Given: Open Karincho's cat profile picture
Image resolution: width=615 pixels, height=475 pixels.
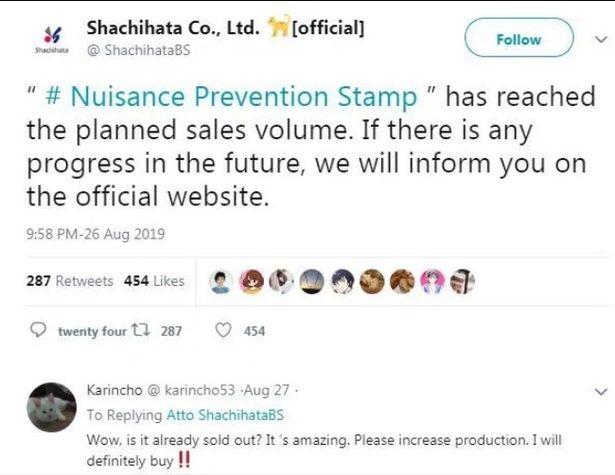Looking at the screenshot, I should pyautogui.click(x=52, y=407).
